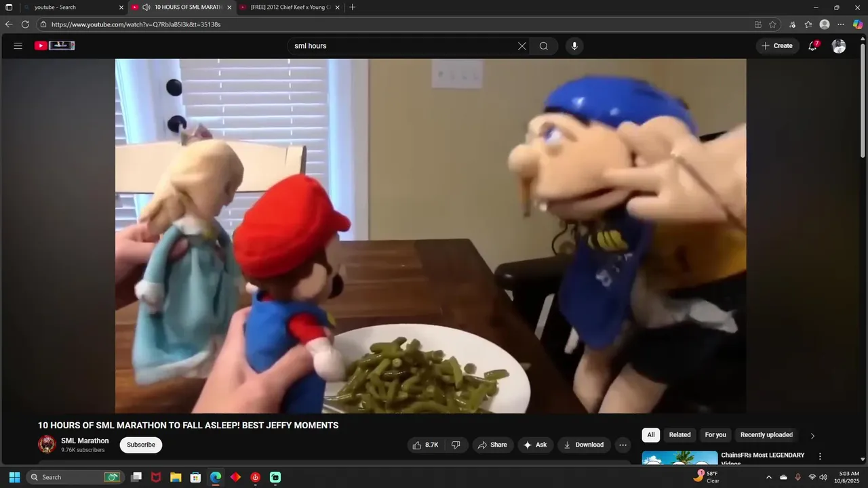Open Copilot sidebar icon
This screenshot has height=488, width=868.
coord(858,24)
